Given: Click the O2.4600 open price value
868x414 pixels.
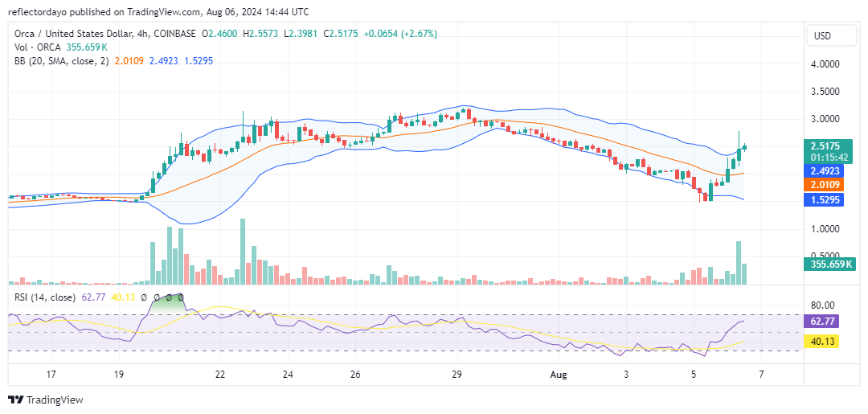Looking at the screenshot, I should click(x=219, y=34).
